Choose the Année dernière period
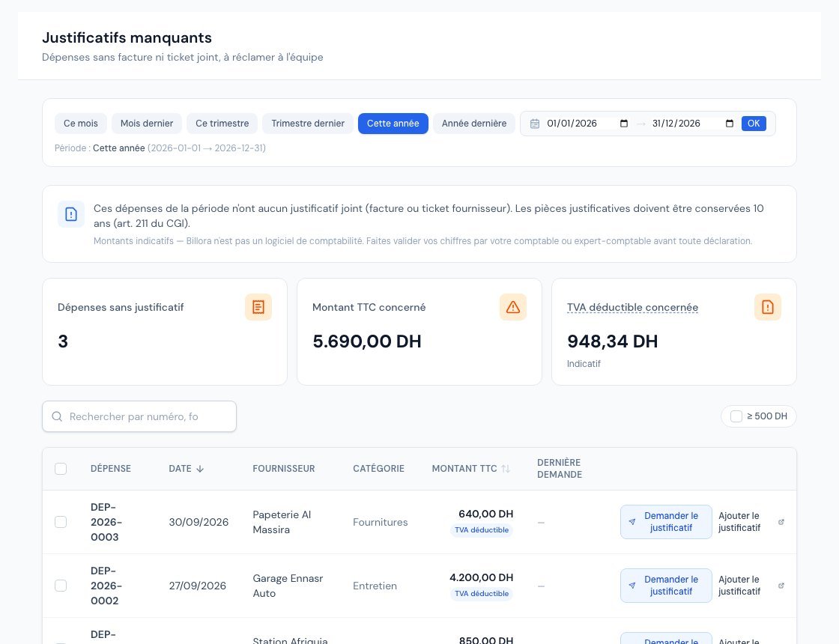Screen dimensions: 839x644 pos(474,124)
